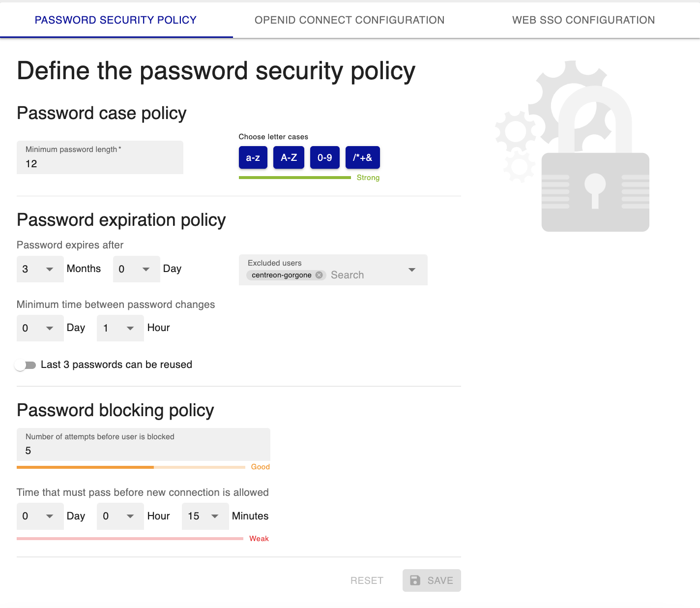Click the floppy disk Save icon
This screenshot has width=700, height=608.
click(415, 580)
